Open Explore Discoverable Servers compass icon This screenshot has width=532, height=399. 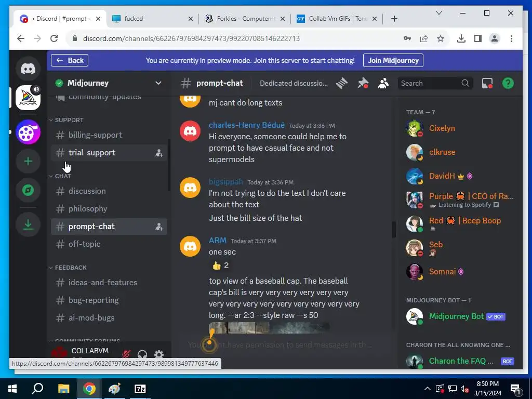(28, 190)
